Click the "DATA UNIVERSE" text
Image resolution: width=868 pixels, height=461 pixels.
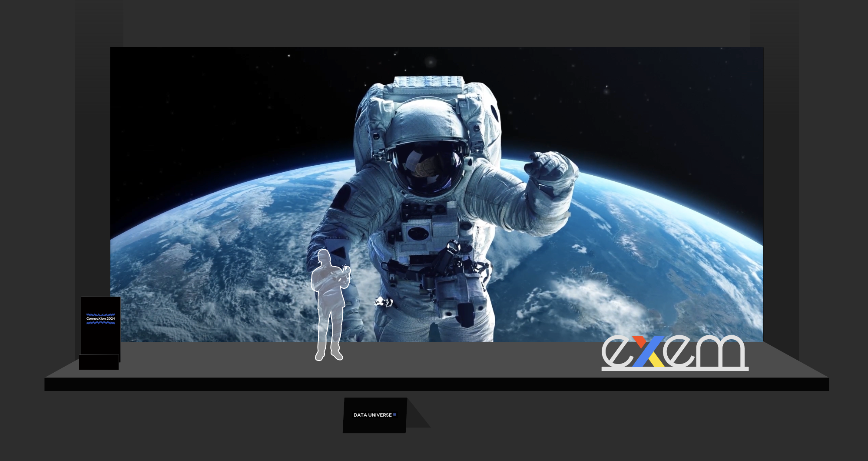pos(373,415)
